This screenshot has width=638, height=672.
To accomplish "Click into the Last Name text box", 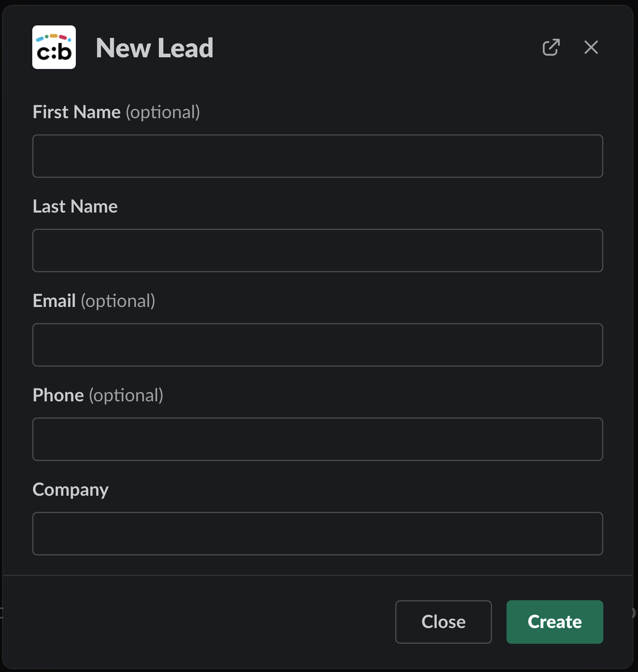I will point(317,250).
